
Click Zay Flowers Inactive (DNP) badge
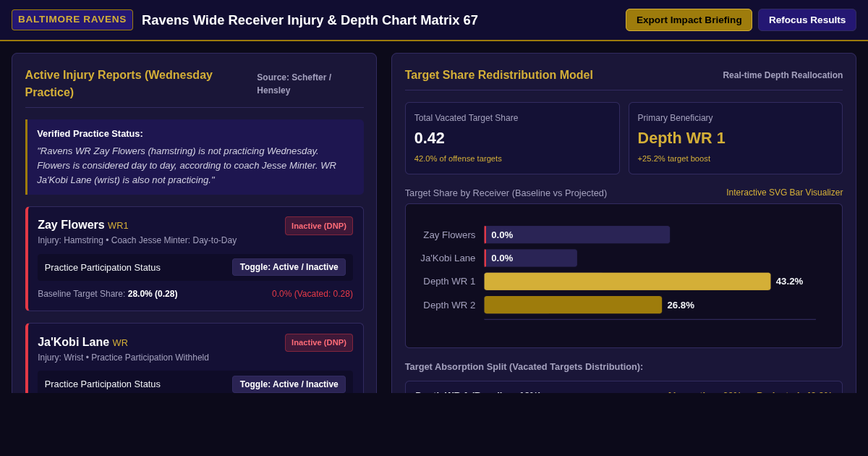[x=319, y=226]
